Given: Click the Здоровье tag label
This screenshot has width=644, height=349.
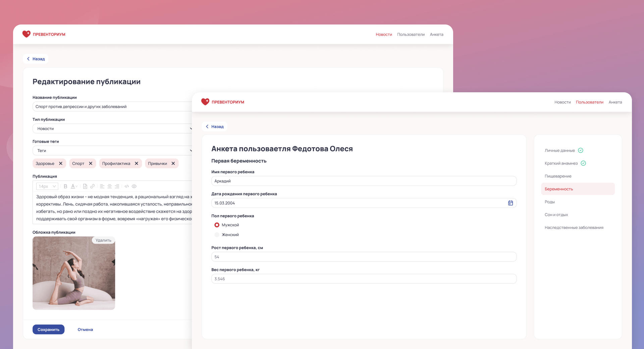Looking at the screenshot, I should pyautogui.click(x=45, y=164).
